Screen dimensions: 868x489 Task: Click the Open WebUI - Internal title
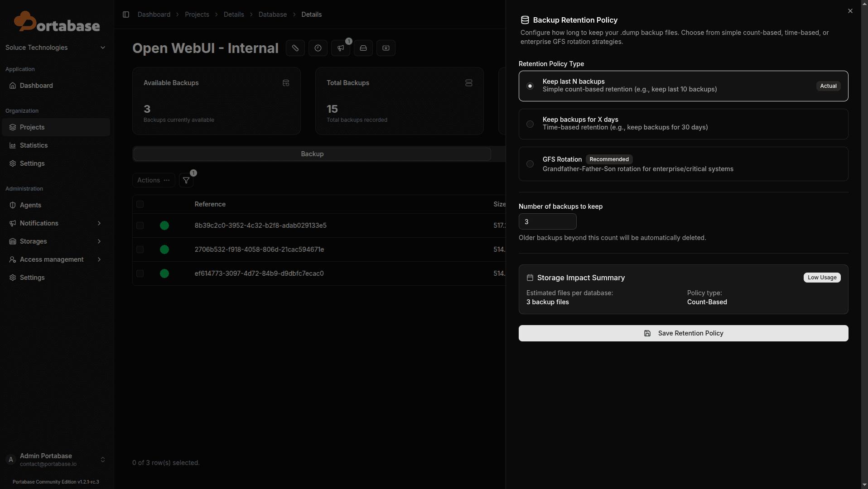[x=205, y=48]
